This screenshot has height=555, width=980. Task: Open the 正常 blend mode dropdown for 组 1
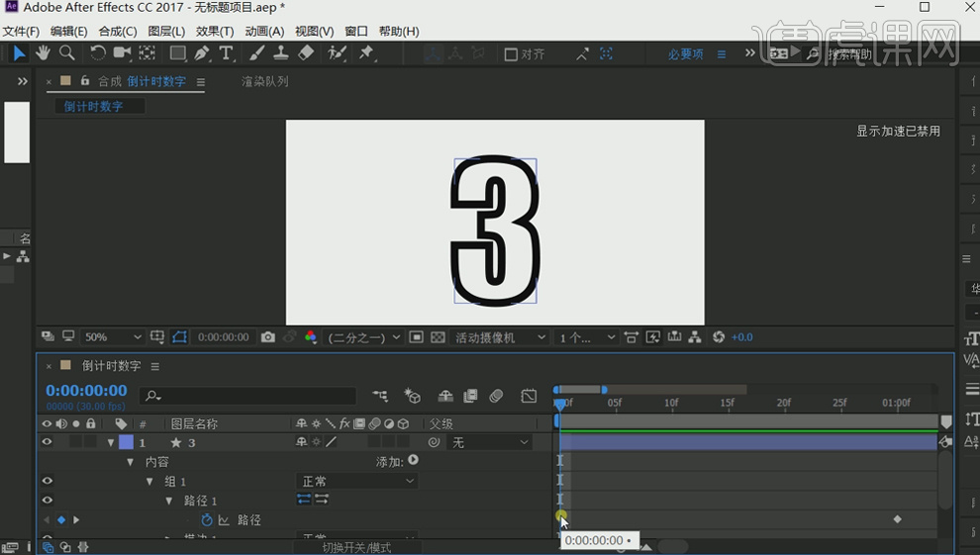coord(356,481)
